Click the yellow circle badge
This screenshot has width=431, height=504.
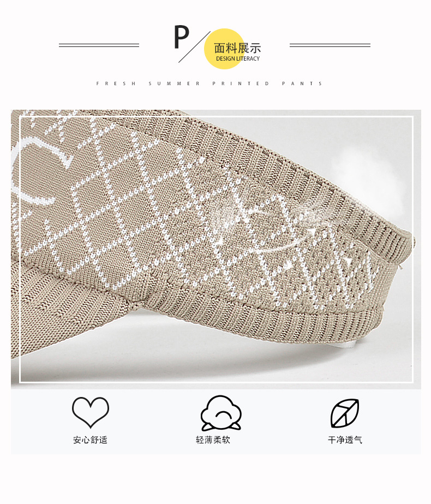point(224,49)
